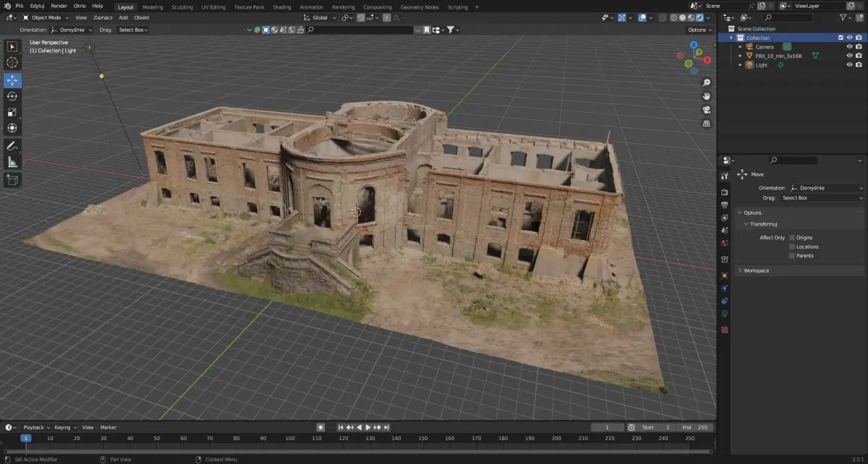Open the Zaznacz menu in viewport header
Image resolution: width=868 pixels, height=464 pixels.
[x=103, y=17]
